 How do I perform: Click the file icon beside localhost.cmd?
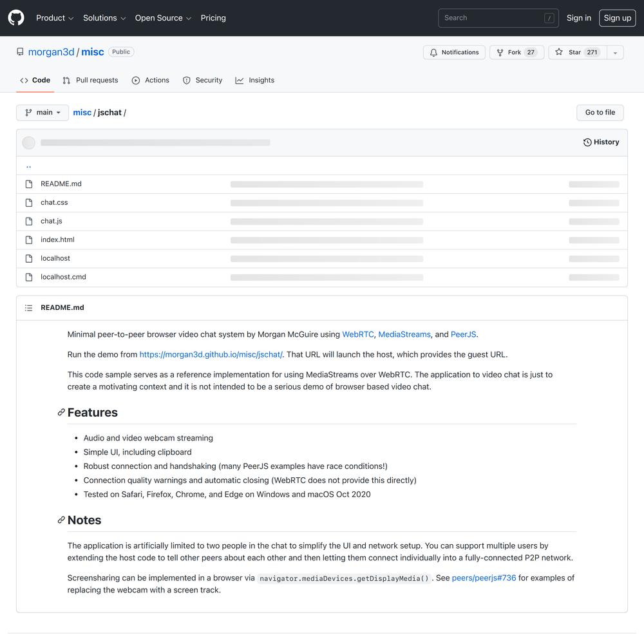click(x=29, y=277)
